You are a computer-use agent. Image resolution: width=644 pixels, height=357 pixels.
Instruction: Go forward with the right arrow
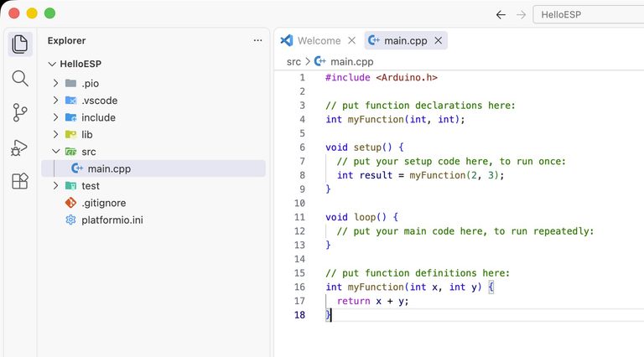coord(521,15)
